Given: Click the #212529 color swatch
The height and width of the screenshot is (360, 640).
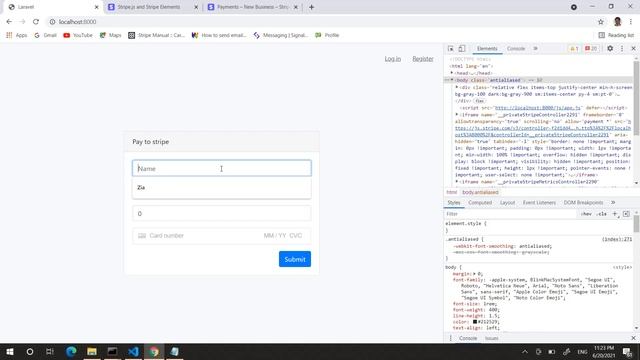Looking at the screenshot, I should 475,322.
